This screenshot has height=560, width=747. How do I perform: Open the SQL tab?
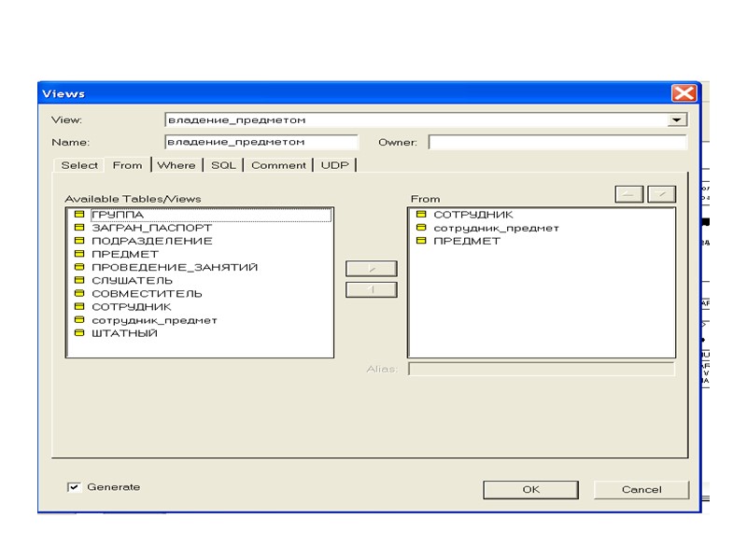point(223,165)
